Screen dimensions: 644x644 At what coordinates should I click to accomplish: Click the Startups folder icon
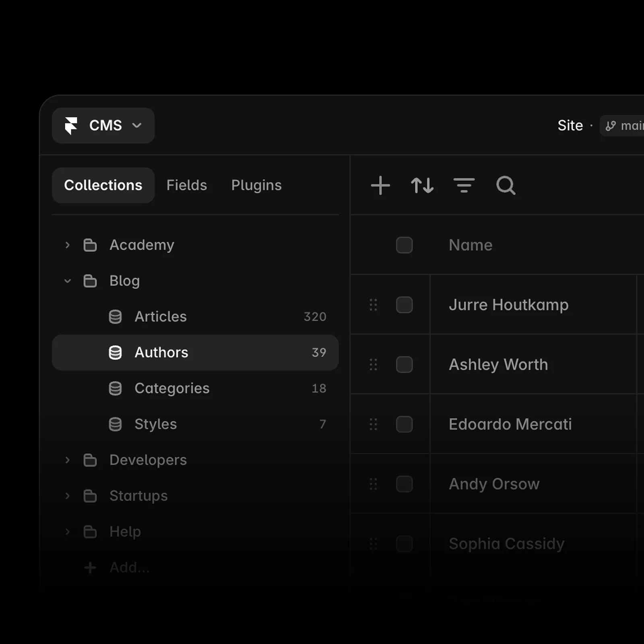pos(90,495)
